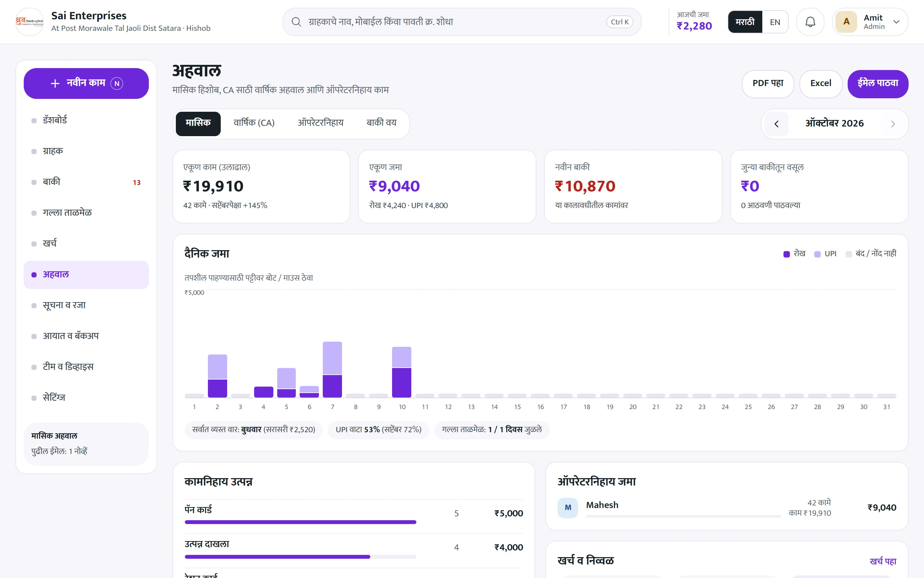Open आयात व बॅकअप in sidebar
Image resolution: width=924 pixels, height=578 pixels.
pyautogui.click(x=86, y=336)
